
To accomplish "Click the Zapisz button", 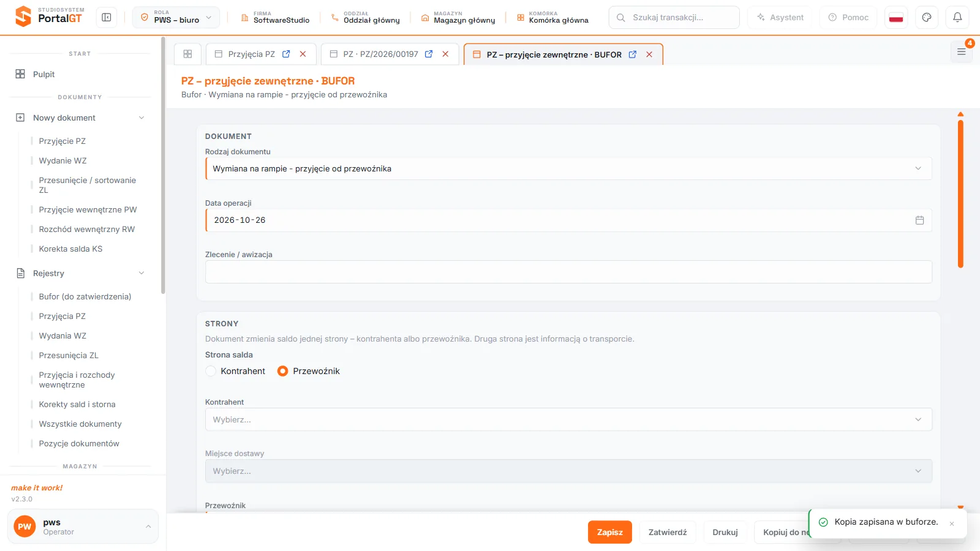I will (610, 532).
